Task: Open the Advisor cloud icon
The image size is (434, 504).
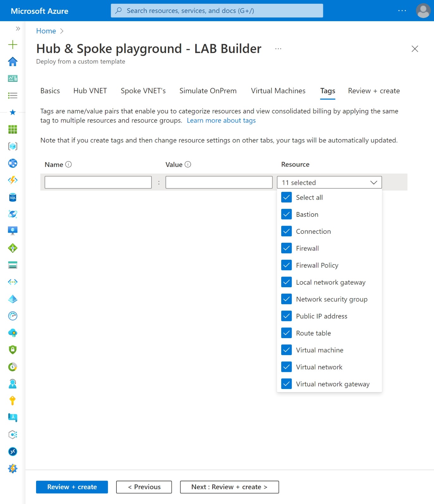Action: (x=13, y=333)
